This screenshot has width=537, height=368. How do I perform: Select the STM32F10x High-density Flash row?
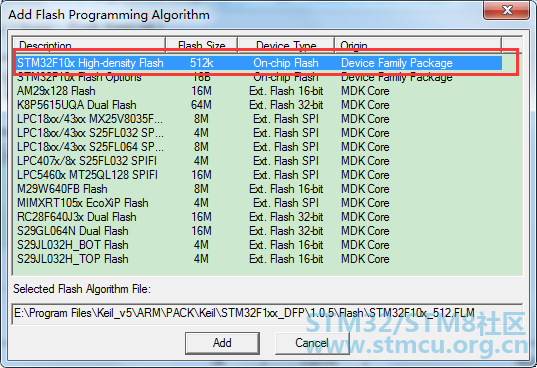click(259, 63)
